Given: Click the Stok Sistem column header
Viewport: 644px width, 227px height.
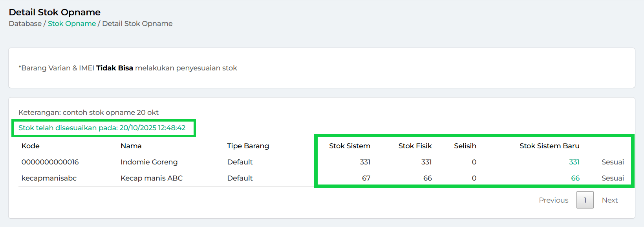Looking at the screenshot, I should (349, 146).
